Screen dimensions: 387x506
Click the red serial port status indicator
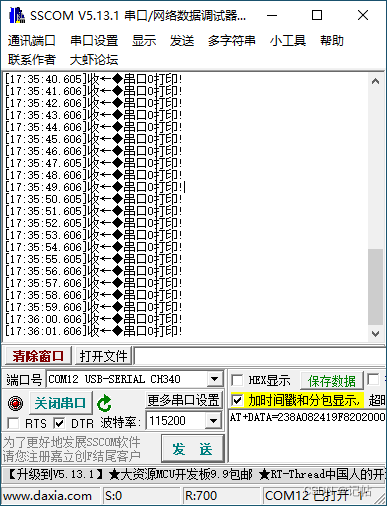(x=15, y=403)
